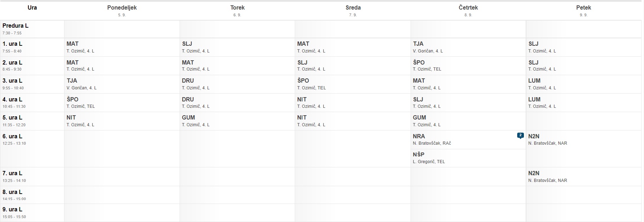Open Thursday TJA lesson with V. Goričan

tap(468, 47)
